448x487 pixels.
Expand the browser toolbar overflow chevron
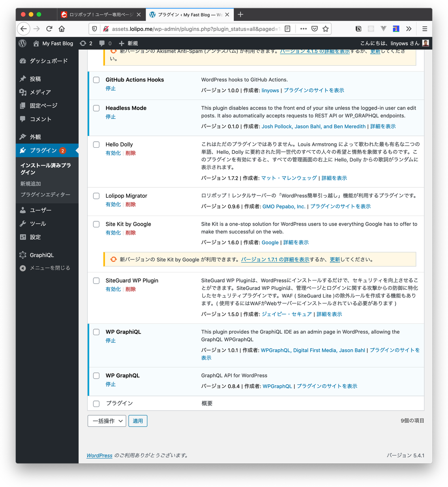click(x=409, y=29)
